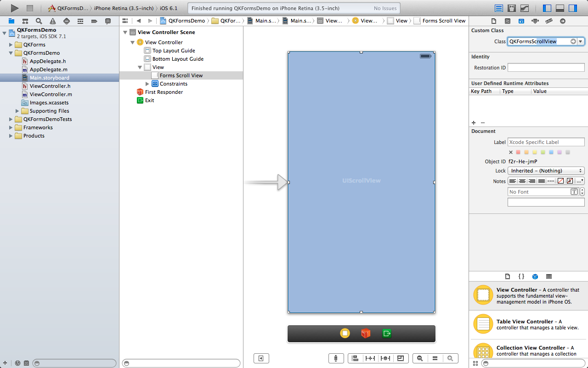The image size is (588, 368).
Task: Show the Media library
Action: point(549,276)
